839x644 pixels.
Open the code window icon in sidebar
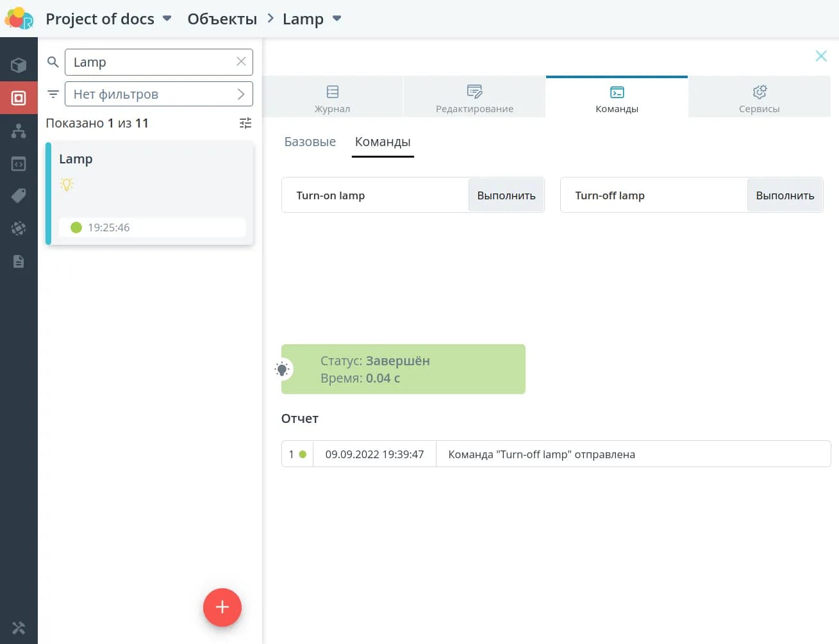19,164
